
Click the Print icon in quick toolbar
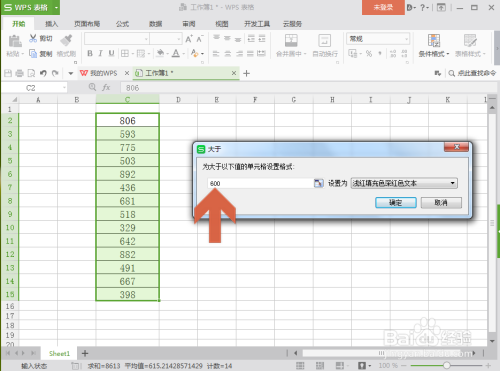(x=20, y=73)
